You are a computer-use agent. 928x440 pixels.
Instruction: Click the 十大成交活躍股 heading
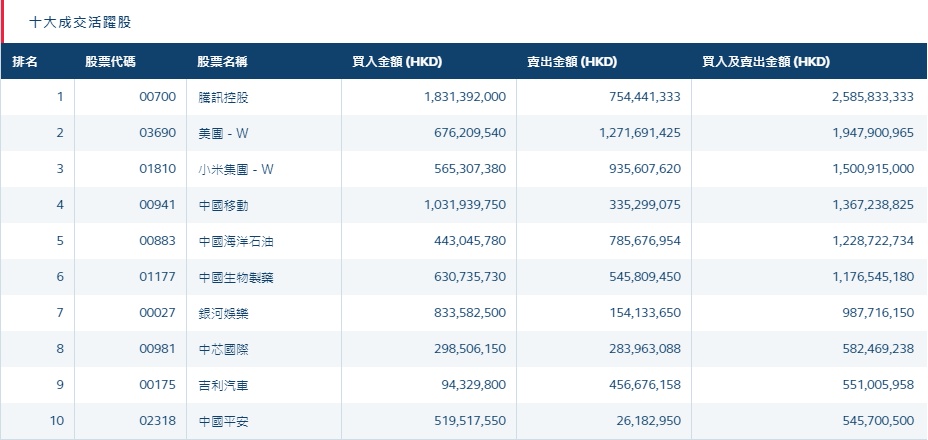(x=80, y=23)
